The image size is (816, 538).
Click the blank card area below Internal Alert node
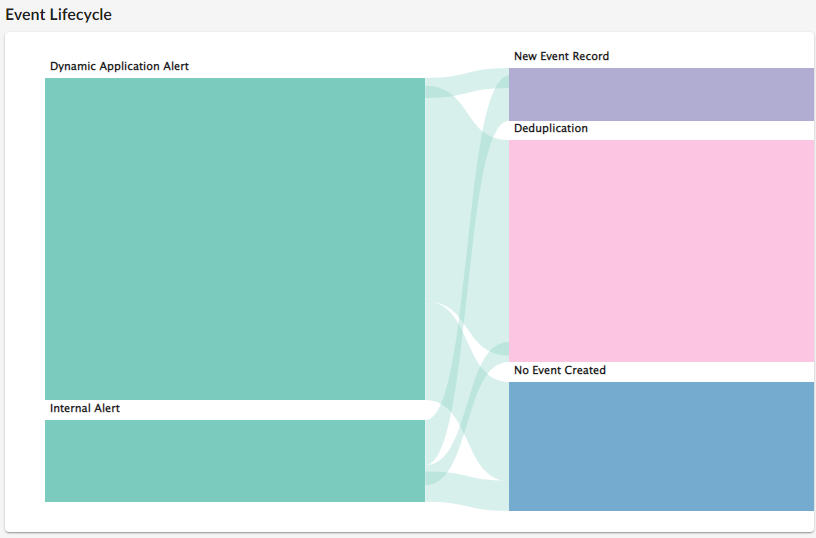(235, 516)
